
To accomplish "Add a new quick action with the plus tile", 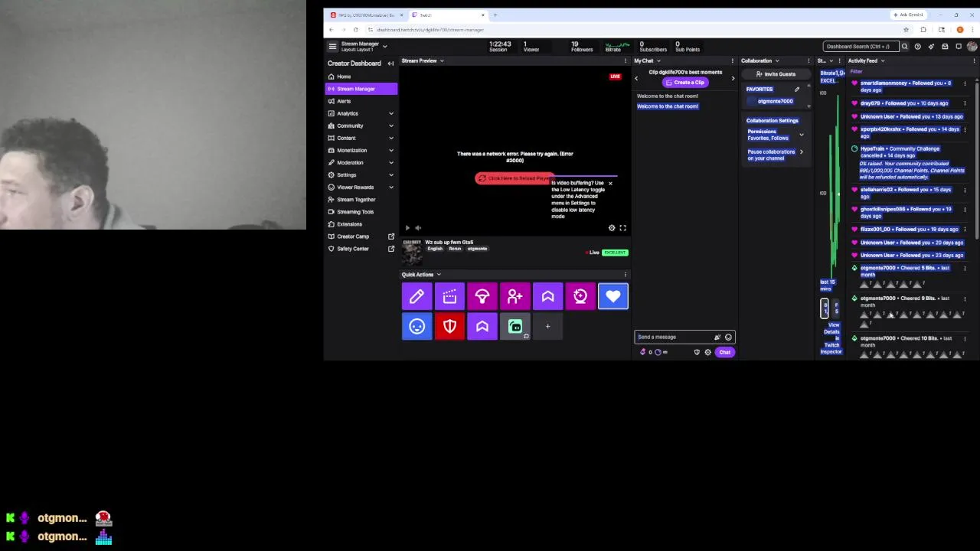I will (547, 327).
